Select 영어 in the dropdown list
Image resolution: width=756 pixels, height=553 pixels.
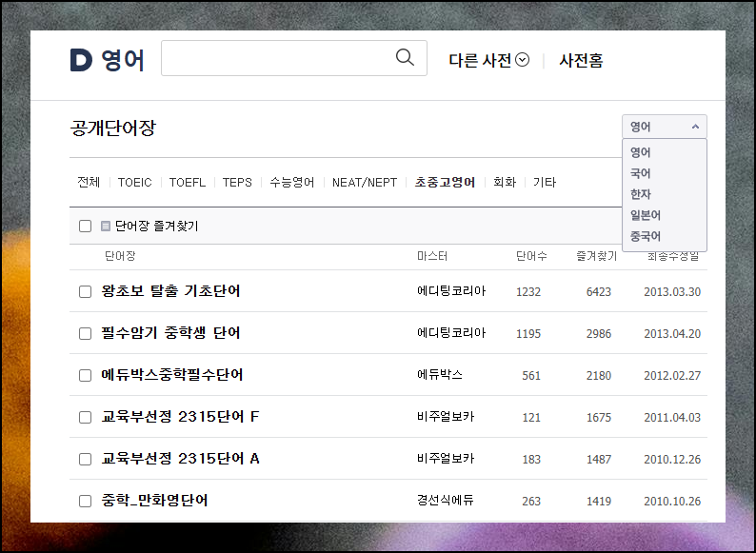(x=640, y=152)
